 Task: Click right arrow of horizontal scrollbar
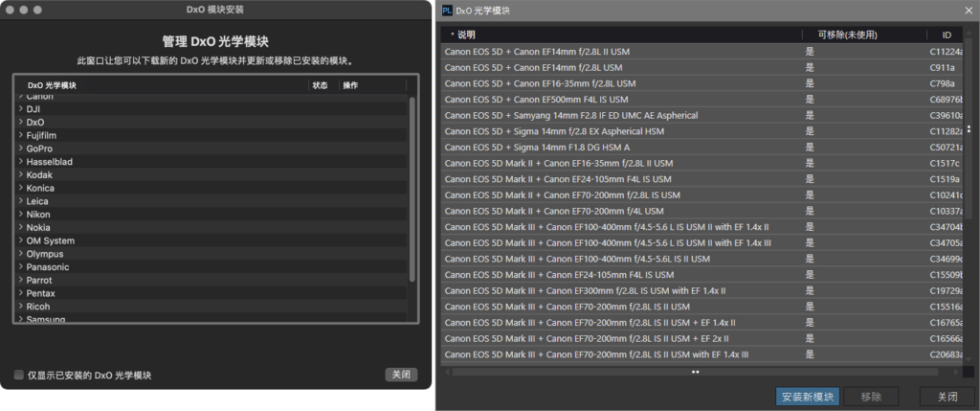click(x=956, y=372)
